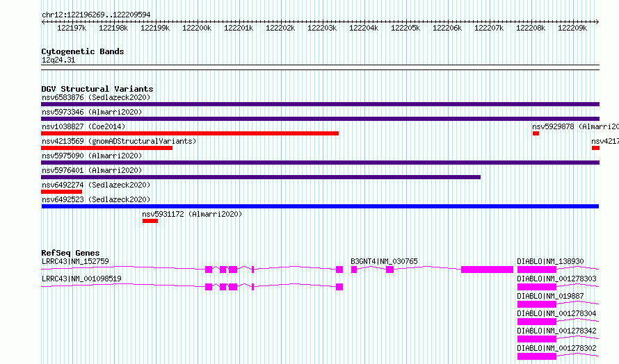
Task: Select the 122200k ruler tick label
Action: [x=197, y=28]
